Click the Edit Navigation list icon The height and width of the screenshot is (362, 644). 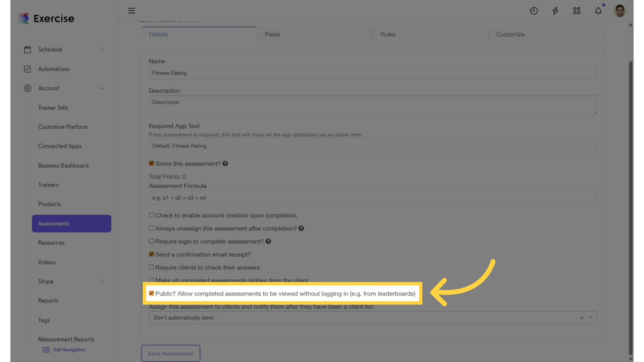coord(46,350)
